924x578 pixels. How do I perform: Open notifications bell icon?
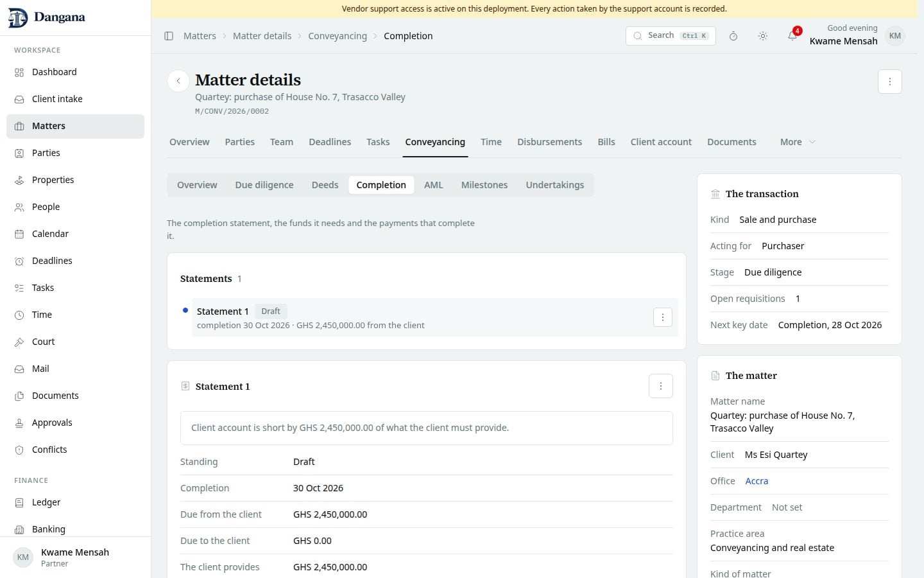792,36
